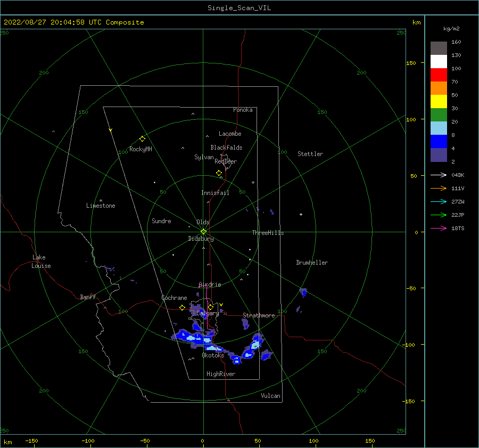The width and height of the screenshot is (479, 448).
Task: Select the blue 4-8 color swatch
Action: (439, 142)
